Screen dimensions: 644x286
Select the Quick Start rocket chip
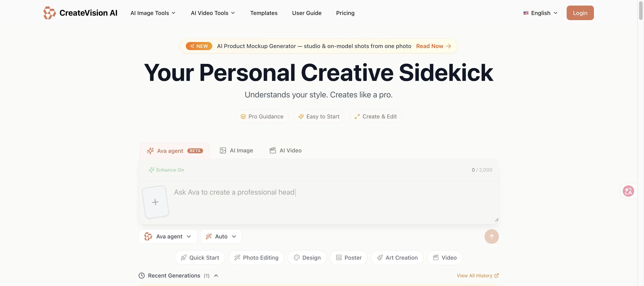point(200,258)
